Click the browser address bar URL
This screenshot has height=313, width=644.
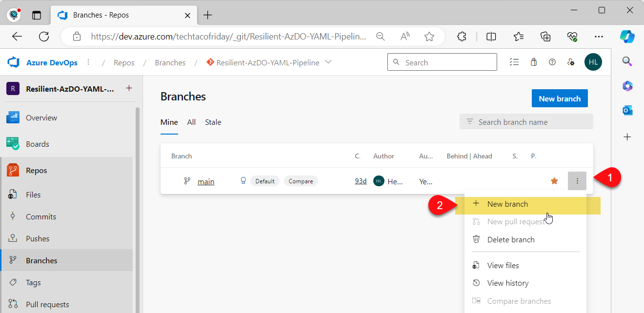[x=228, y=37]
